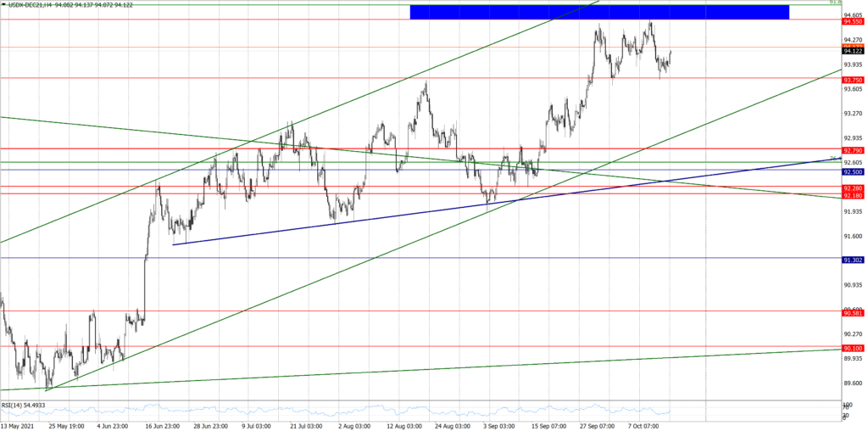Select the blue rectangle resistance zone
The height and width of the screenshot is (431, 868).
pos(598,12)
